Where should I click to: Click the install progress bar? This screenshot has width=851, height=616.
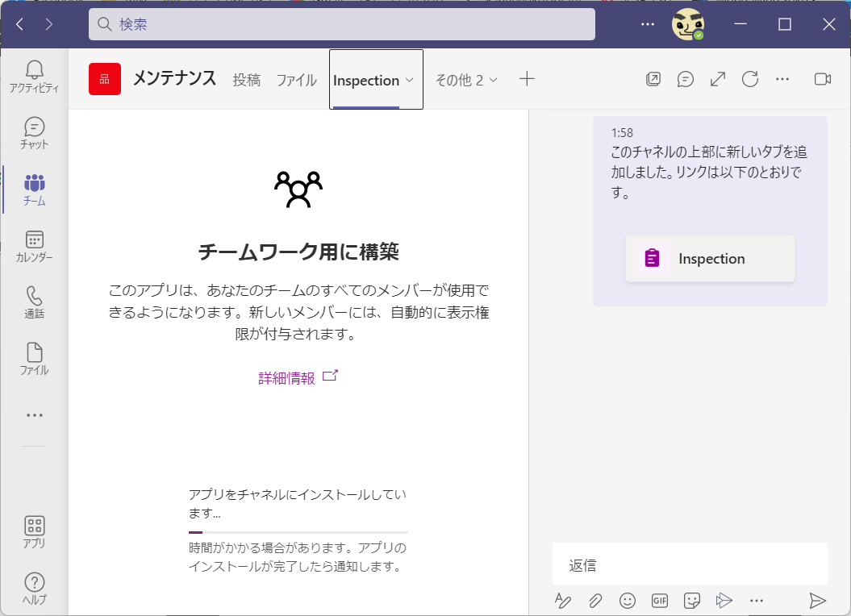point(298,532)
